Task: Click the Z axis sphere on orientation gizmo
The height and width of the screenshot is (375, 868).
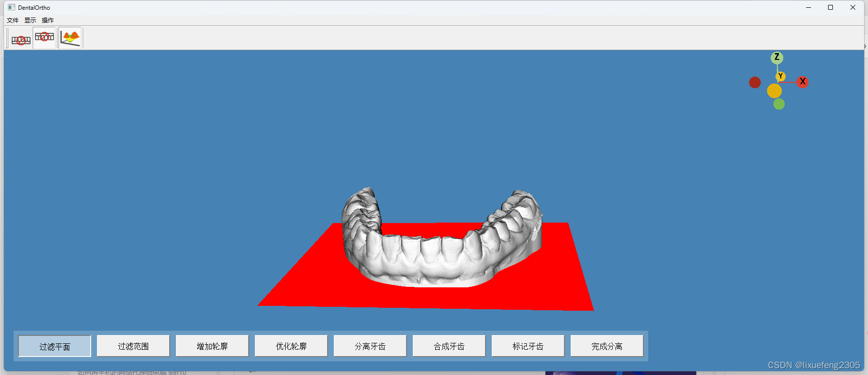Action: coord(777,57)
